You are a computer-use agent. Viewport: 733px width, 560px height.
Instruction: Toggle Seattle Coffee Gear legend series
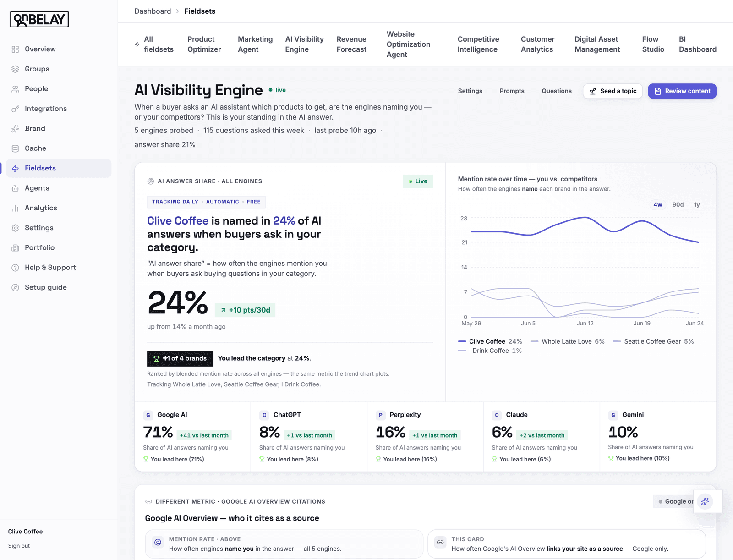coord(653,341)
